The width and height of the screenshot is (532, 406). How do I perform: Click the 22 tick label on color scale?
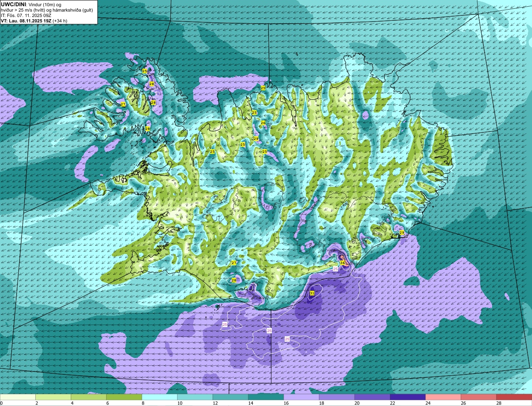(392, 403)
